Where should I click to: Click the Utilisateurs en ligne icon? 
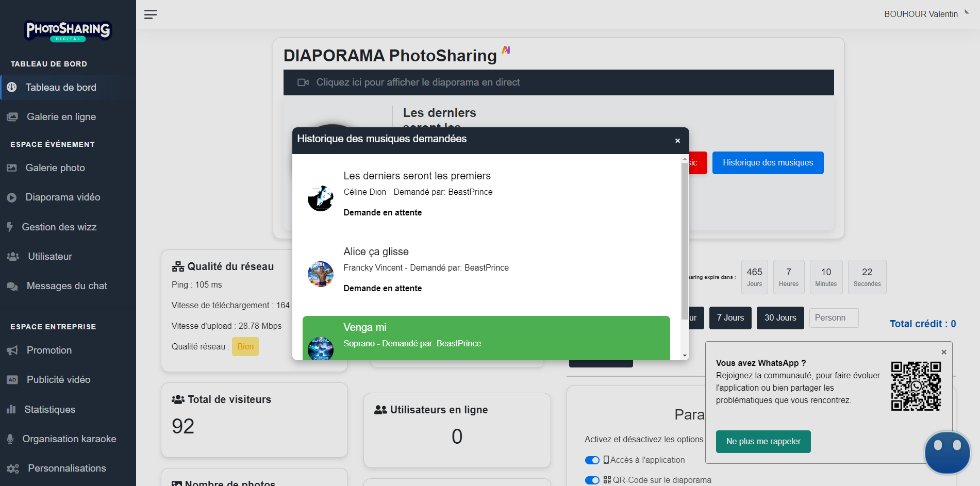[380, 410]
